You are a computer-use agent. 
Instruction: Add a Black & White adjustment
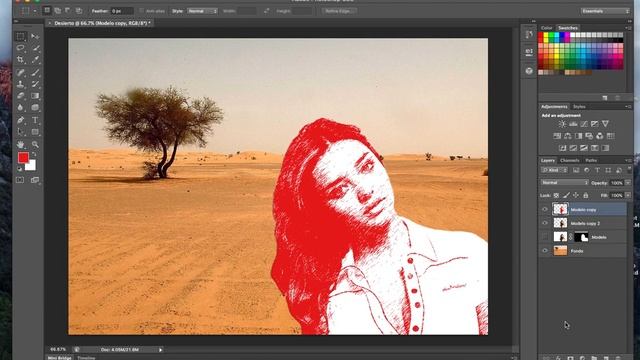click(x=578, y=136)
